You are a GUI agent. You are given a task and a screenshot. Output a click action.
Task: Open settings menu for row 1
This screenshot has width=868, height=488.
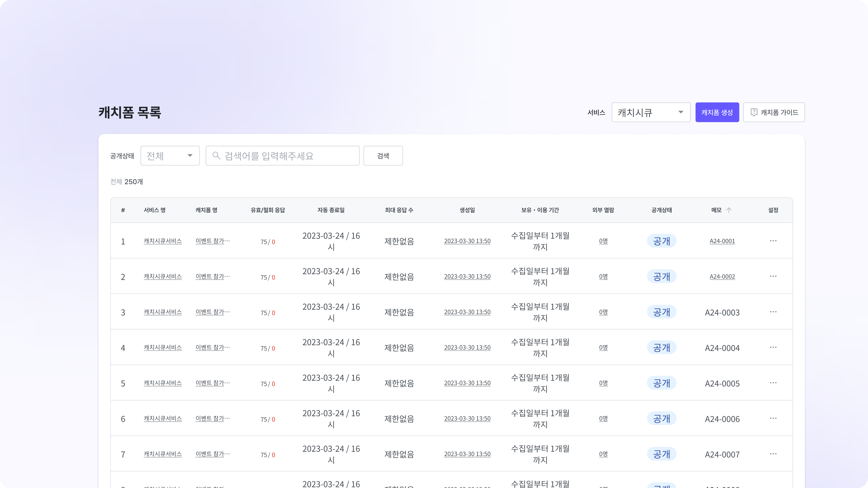pyautogui.click(x=773, y=241)
